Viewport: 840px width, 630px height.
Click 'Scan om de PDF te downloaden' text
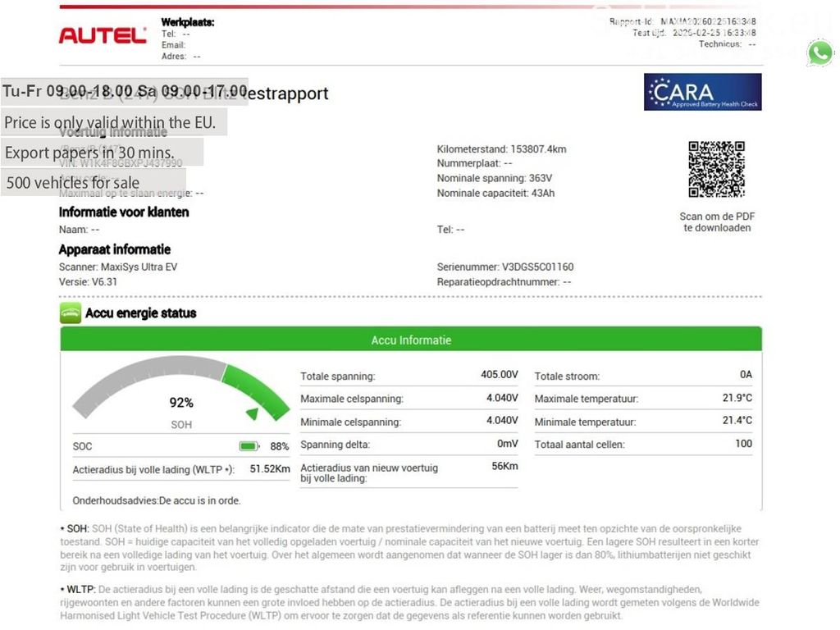tap(716, 222)
